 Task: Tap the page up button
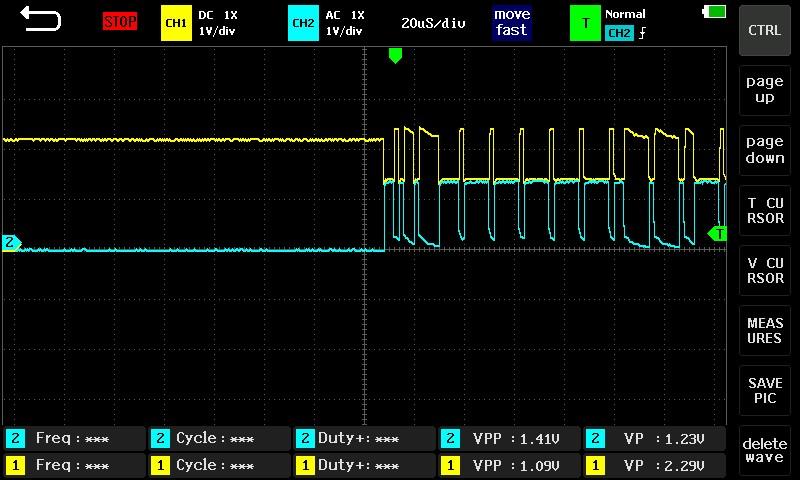(x=764, y=90)
